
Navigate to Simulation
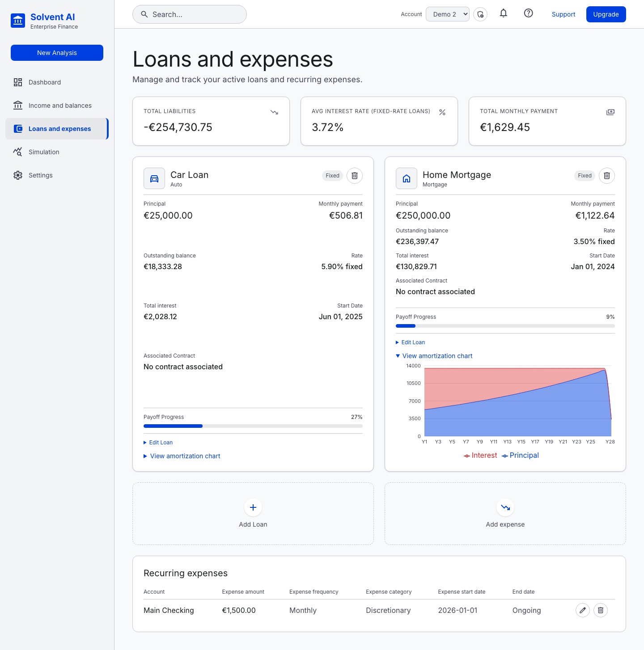(x=57, y=152)
